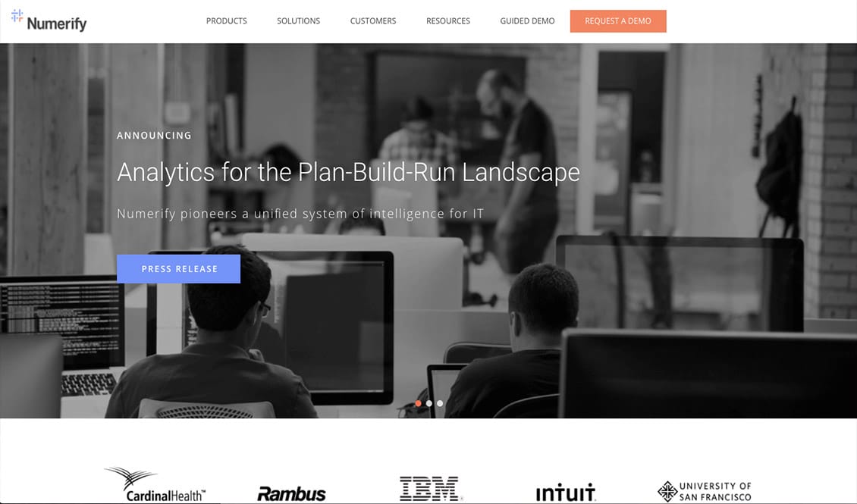The height and width of the screenshot is (504, 857).
Task: Switch to the second carousel slide dot
Action: tap(429, 403)
